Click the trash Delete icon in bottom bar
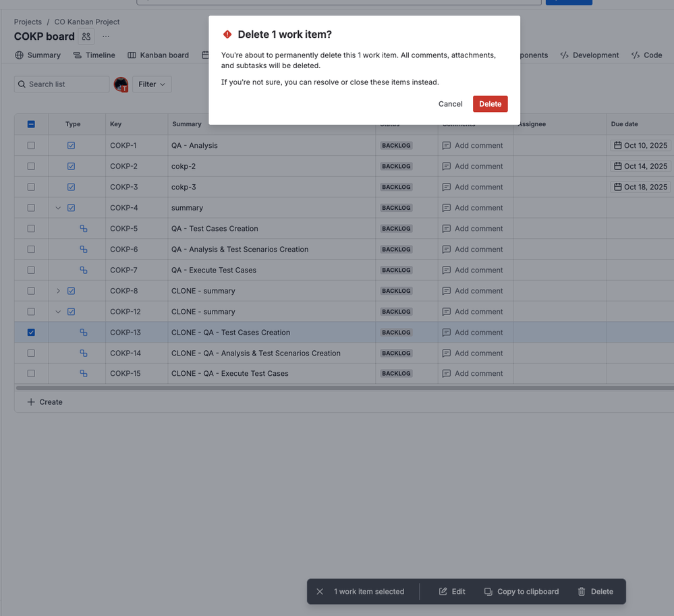 click(582, 592)
